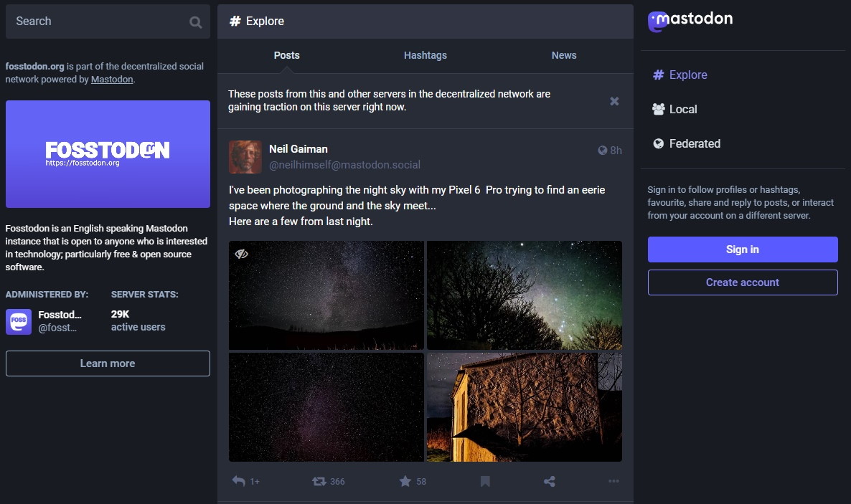
Task: Focus the Search input field
Action: 108,22
